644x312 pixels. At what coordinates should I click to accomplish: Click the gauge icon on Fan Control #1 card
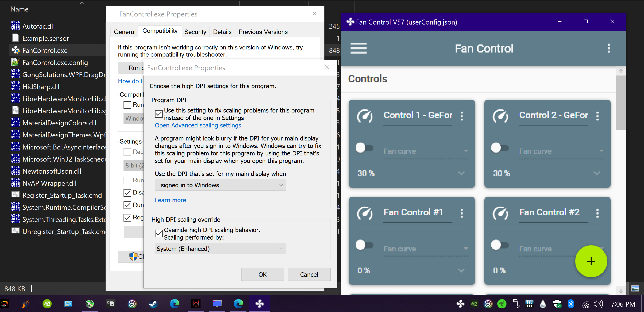[x=365, y=213]
